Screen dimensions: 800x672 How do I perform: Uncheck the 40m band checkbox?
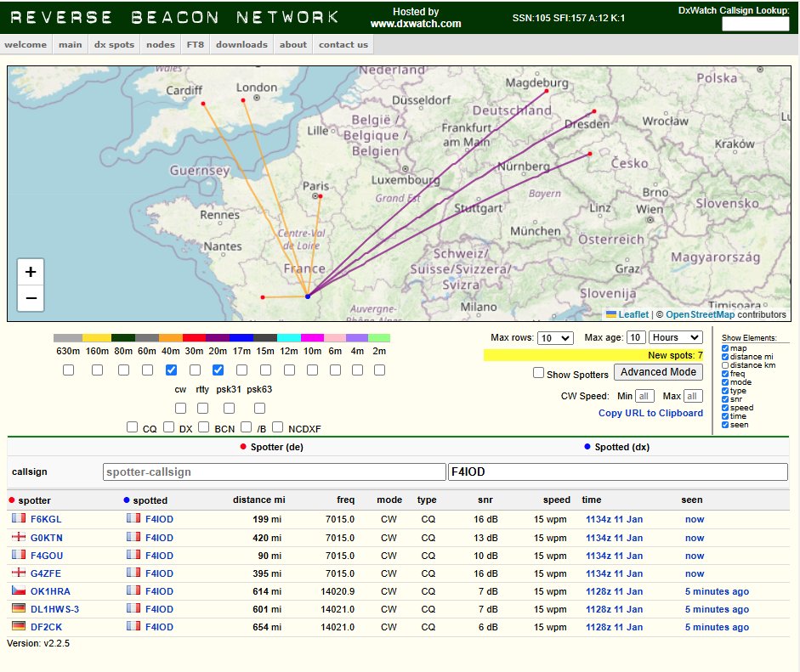[x=172, y=370]
